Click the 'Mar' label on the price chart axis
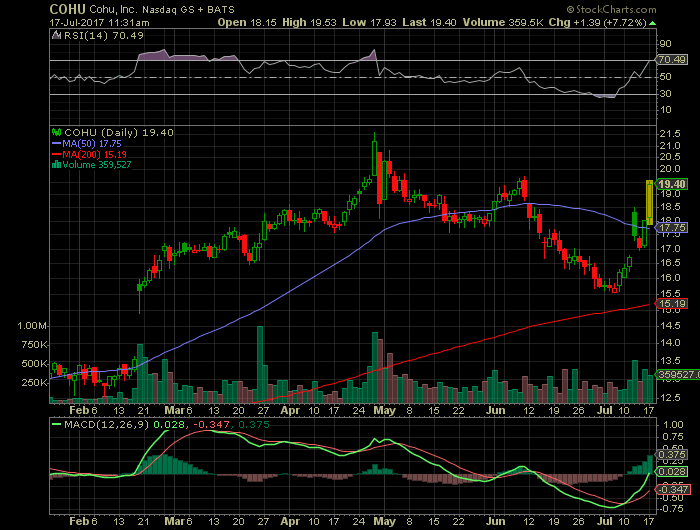 (174, 410)
